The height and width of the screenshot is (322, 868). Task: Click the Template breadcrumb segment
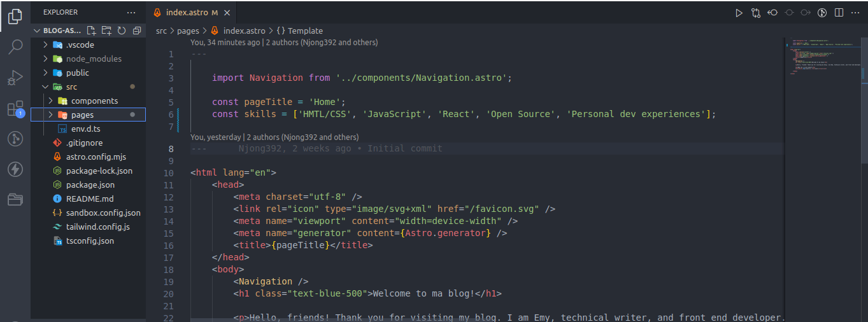[305, 31]
